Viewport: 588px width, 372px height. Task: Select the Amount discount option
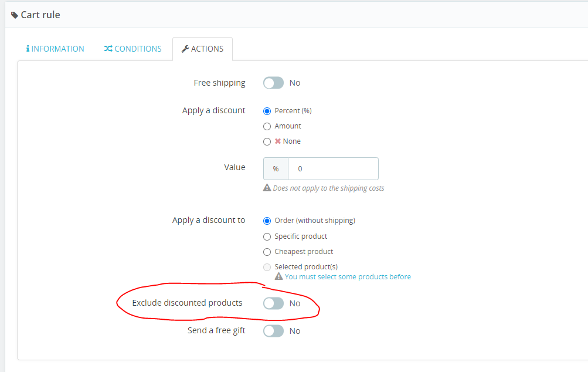click(267, 126)
